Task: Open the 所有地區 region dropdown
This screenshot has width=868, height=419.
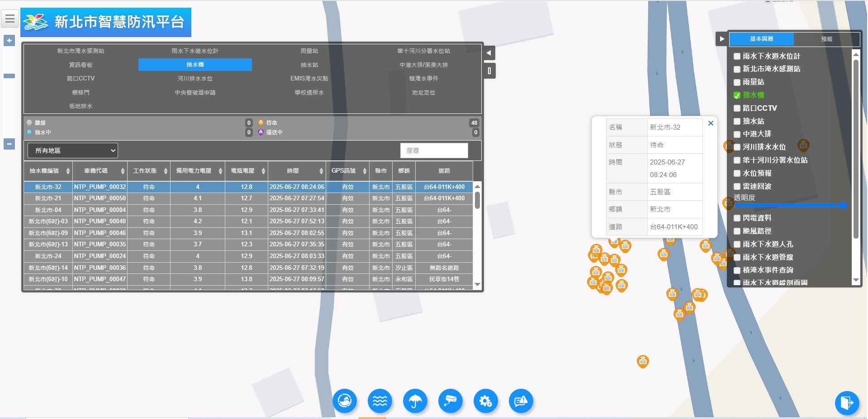Action: coord(72,151)
